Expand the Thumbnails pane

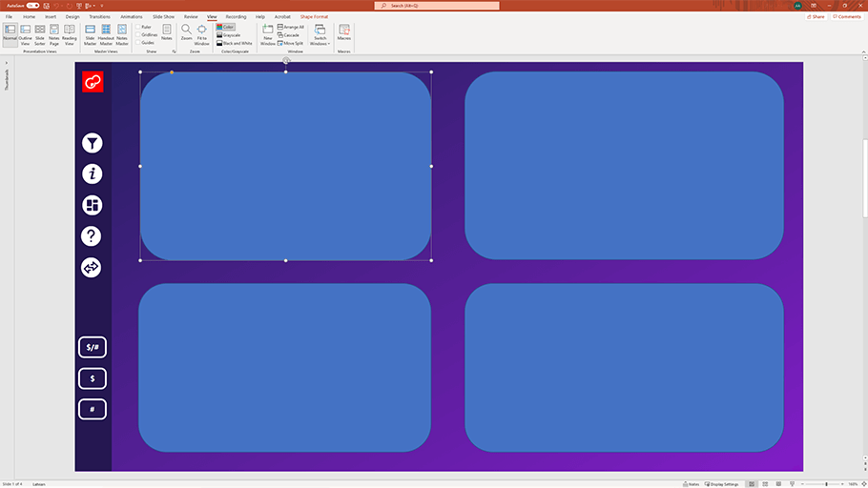point(7,63)
